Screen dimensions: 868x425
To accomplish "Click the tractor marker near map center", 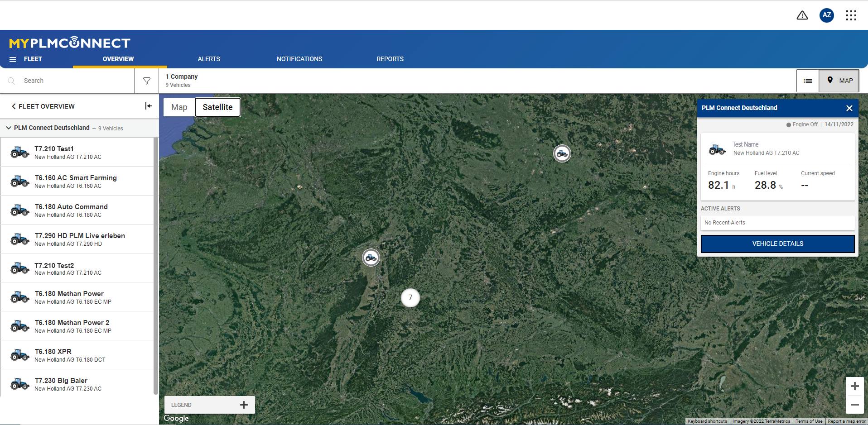I will click(371, 258).
